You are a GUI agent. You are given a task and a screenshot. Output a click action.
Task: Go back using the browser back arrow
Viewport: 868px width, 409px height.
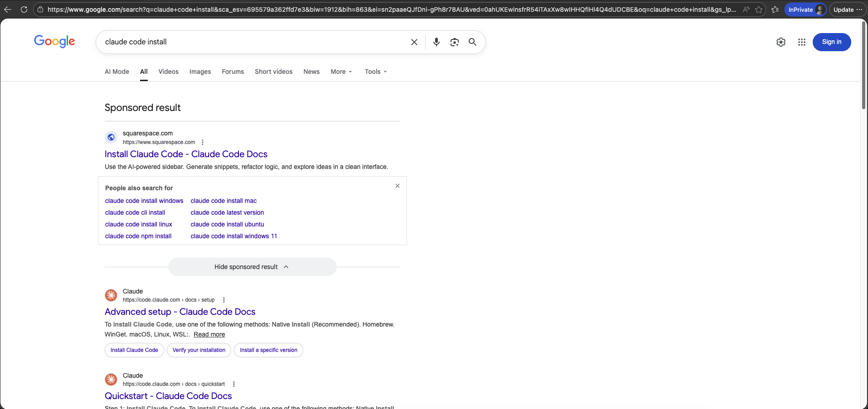pyautogui.click(x=8, y=10)
